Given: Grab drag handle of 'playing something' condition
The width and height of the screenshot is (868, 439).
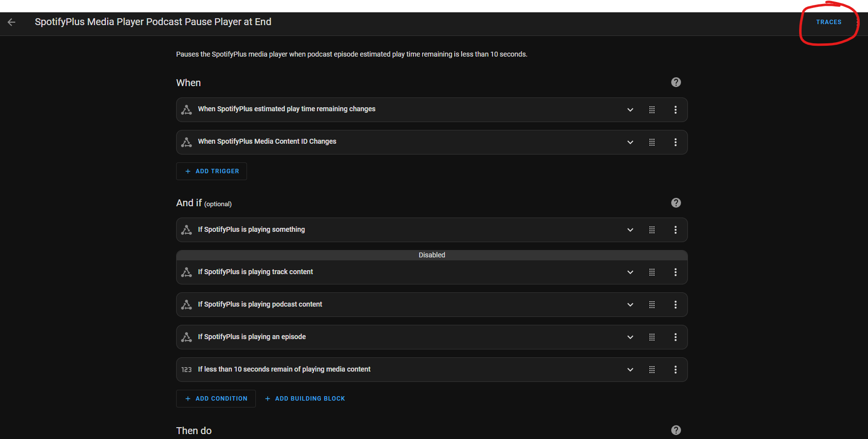Looking at the screenshot, I should 652,230.
